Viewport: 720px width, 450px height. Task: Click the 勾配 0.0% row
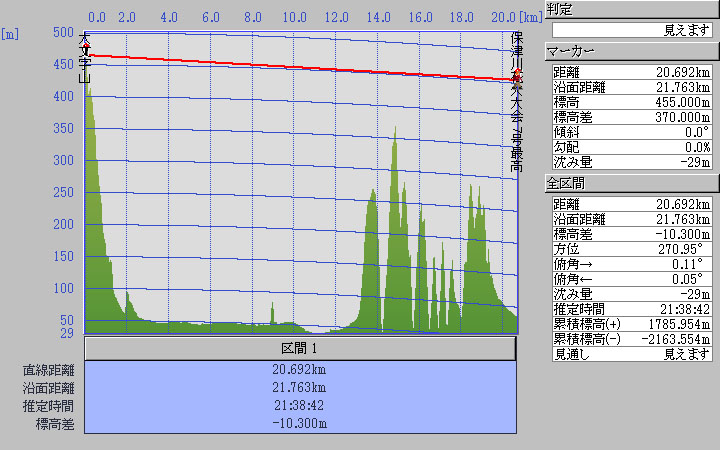(x=632, y=146)
